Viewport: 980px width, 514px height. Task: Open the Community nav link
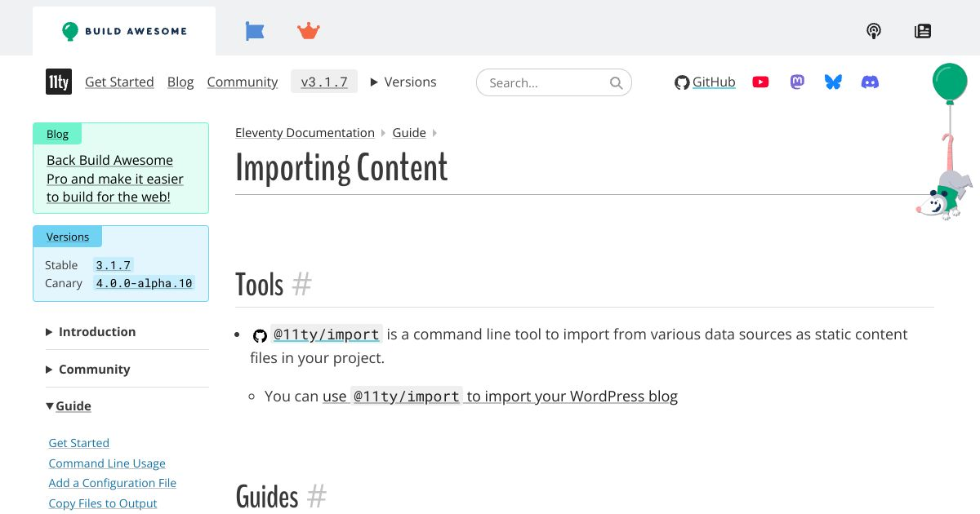click(x=243, y=82)
